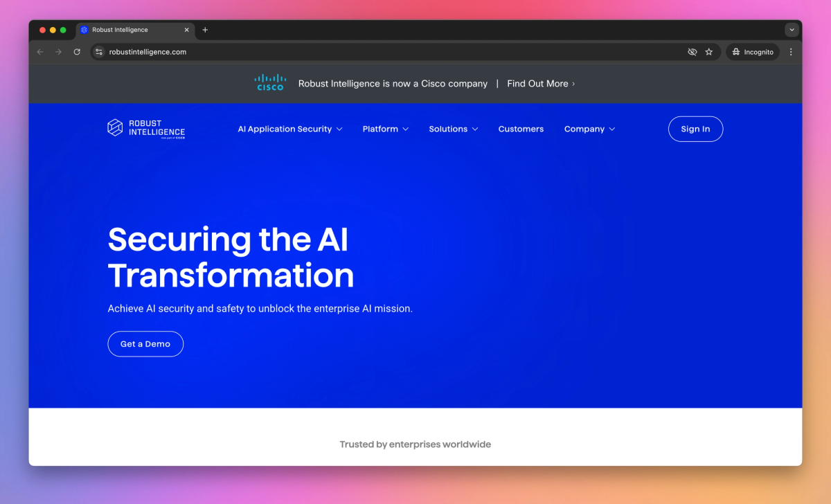Click the Sign In button

pyautogui.click(x=695, y=129)
